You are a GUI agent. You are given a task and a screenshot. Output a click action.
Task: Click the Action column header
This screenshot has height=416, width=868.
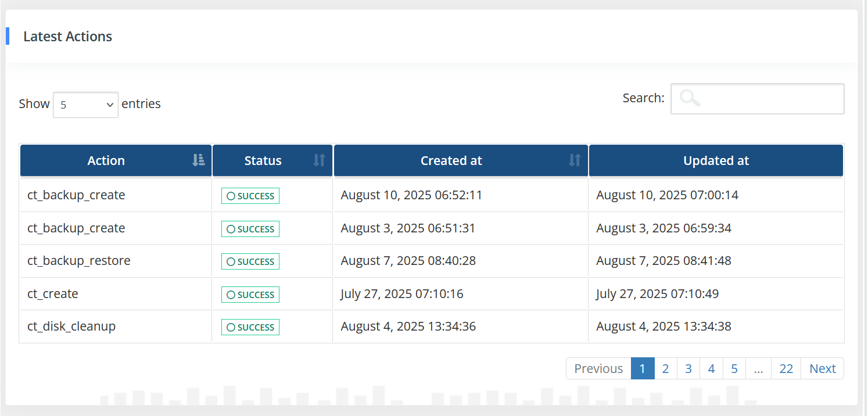116,160
